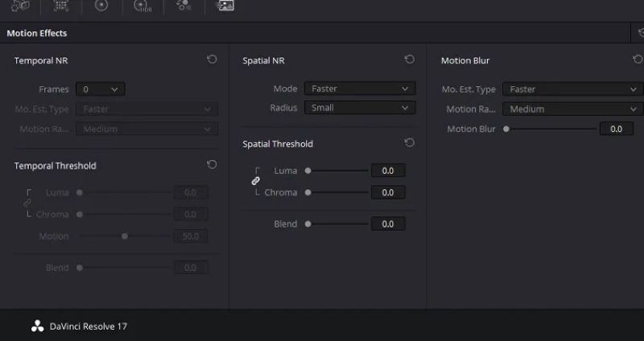Choose the Motion Blur Motion Range dropdown
Image resolution: width=644 pixels, height=341 pixels.
coord(573,109)
